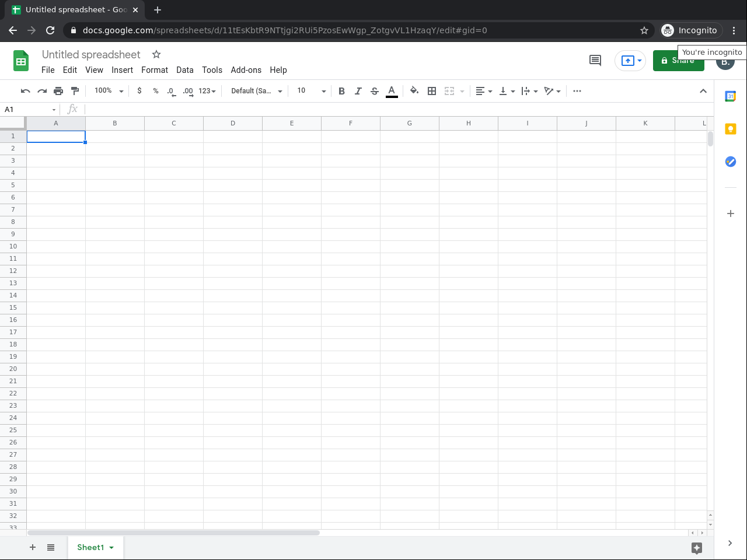Screen dimensions: 747x560
Task: Open the Google account avatar
Action: tap(725, 61)
